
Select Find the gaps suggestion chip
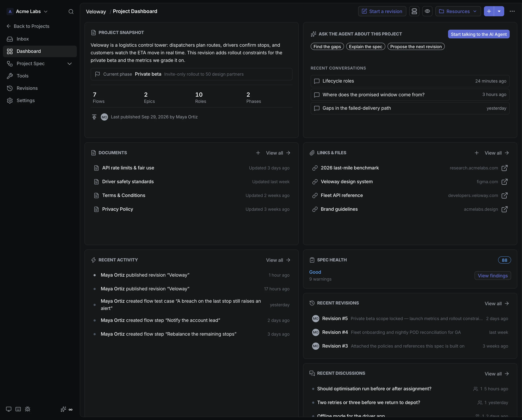click(x=327, y=47)
